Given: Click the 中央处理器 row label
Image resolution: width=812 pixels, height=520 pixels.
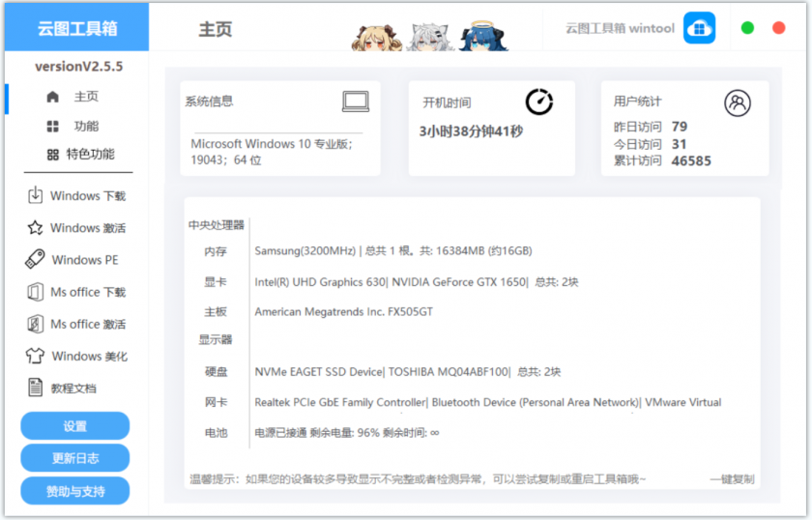Looking at the screenshot, I should tap(216, 225).
